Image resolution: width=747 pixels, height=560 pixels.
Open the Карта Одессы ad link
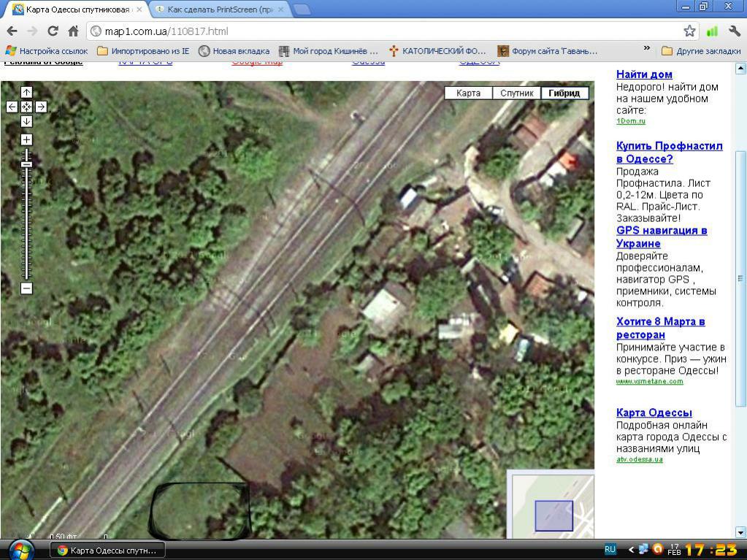point(654,413)
